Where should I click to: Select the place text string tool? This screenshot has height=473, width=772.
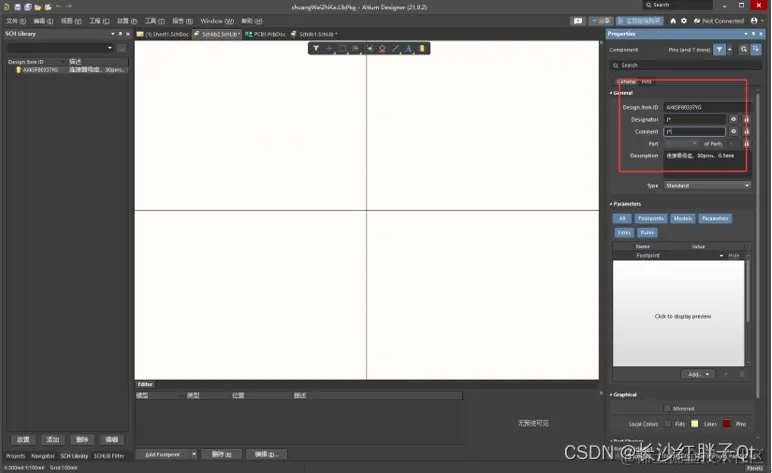click(x=408, y=48)
